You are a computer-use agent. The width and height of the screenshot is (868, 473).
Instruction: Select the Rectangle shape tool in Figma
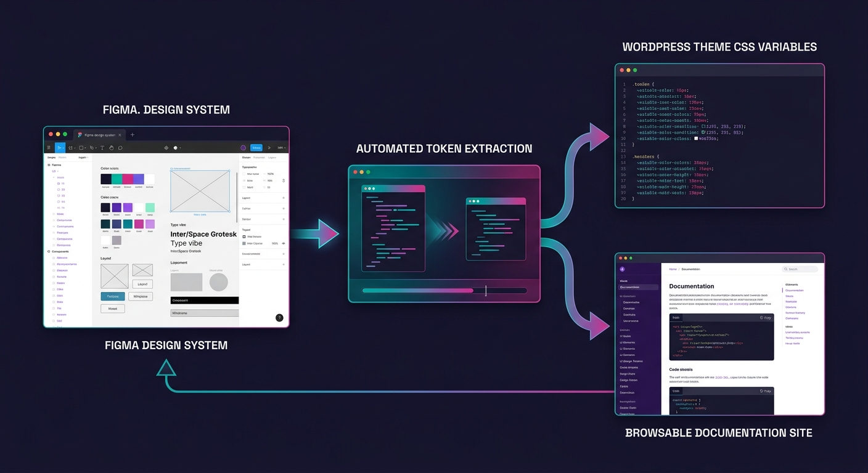tap(81, 148)
